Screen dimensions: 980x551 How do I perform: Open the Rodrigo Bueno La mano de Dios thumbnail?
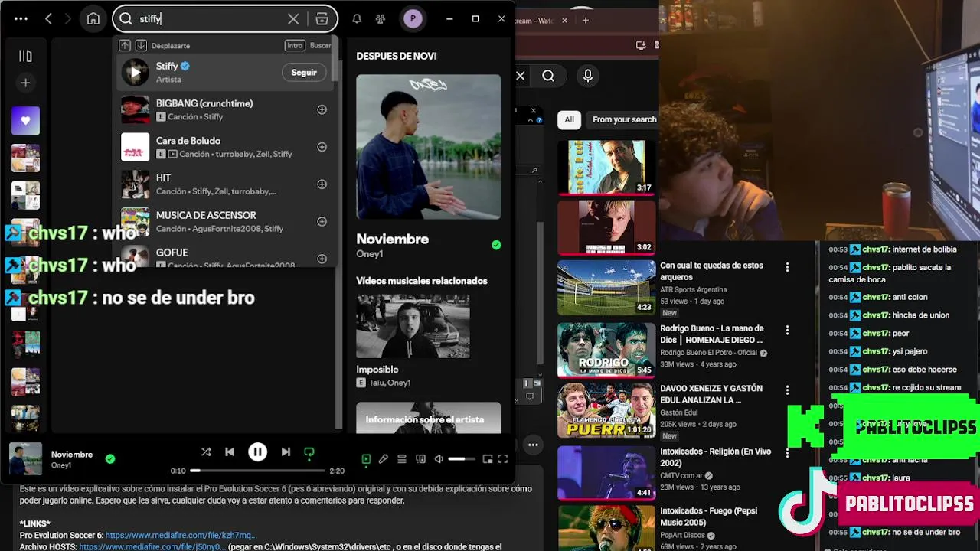pyautogui.click(x=606, y=350)
